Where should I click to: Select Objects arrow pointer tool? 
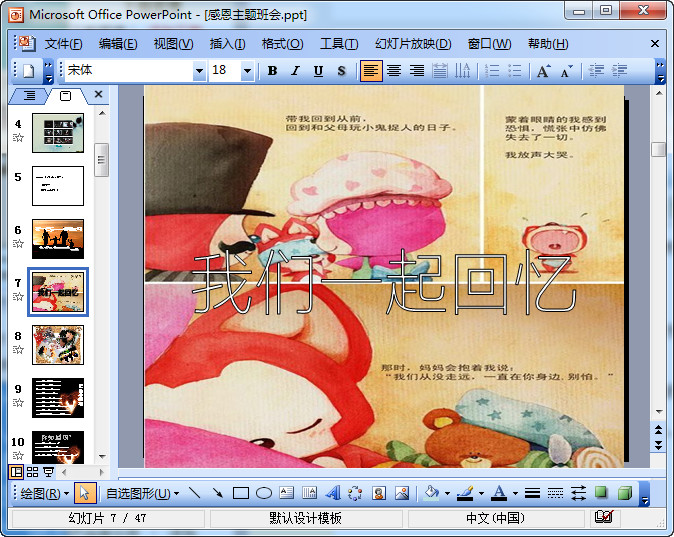(x=85, y=493)
